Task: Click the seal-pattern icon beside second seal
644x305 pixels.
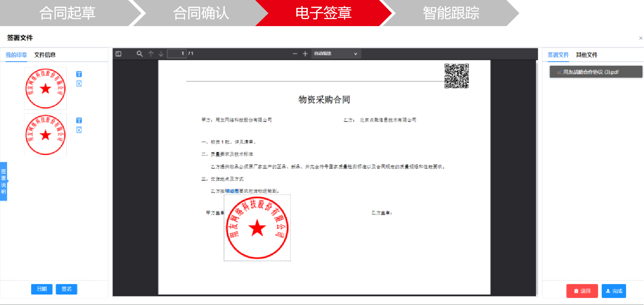Action: coord(79,130)
